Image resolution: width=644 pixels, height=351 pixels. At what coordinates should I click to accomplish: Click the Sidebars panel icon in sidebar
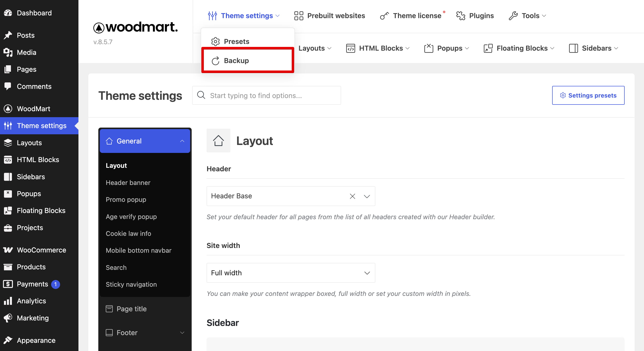point(8,177)
